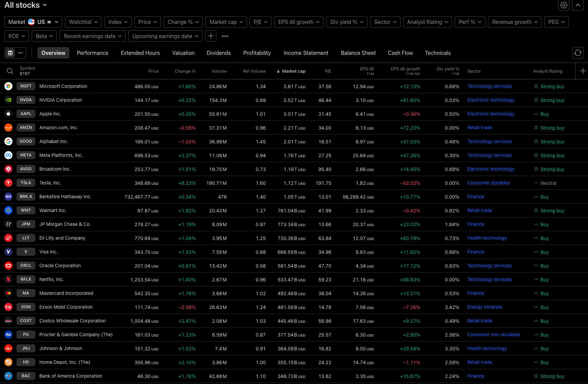588x384 pixels.
Task: Expand view layout chevron dropdown
Action: tap(21, 53)
